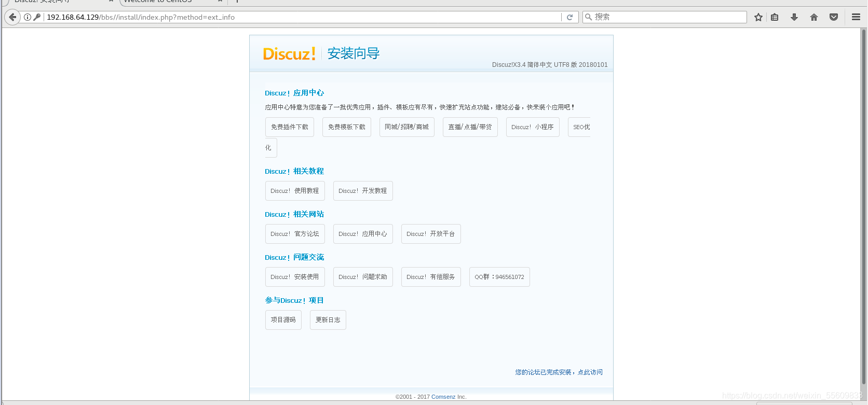This screenshot has height=405, width=868.
Task: Click 您的论坛已完成安装，点此访问 link
Action: (x=559, y=372)
